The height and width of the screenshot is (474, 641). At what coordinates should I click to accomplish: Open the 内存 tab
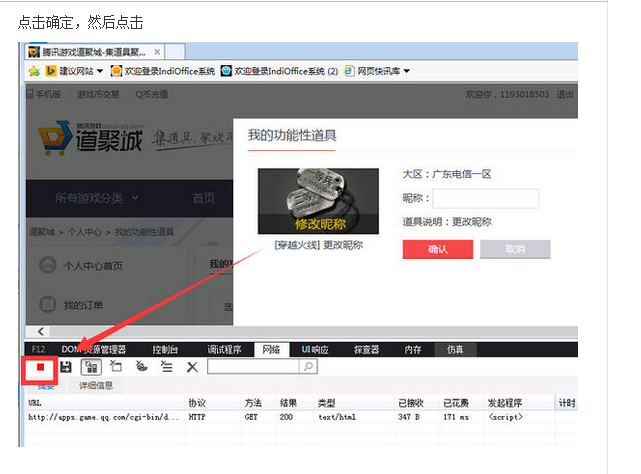click(x=413, y=350)
